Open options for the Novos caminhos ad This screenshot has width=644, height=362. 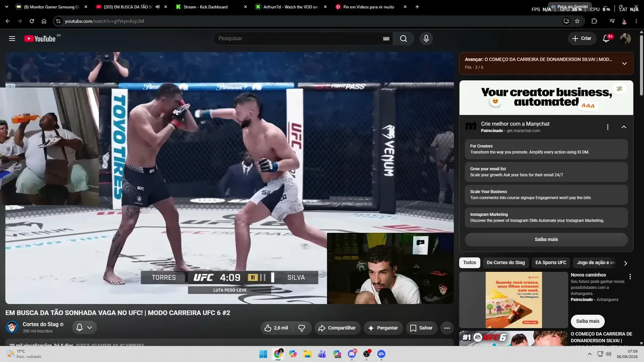coord(630,277)
